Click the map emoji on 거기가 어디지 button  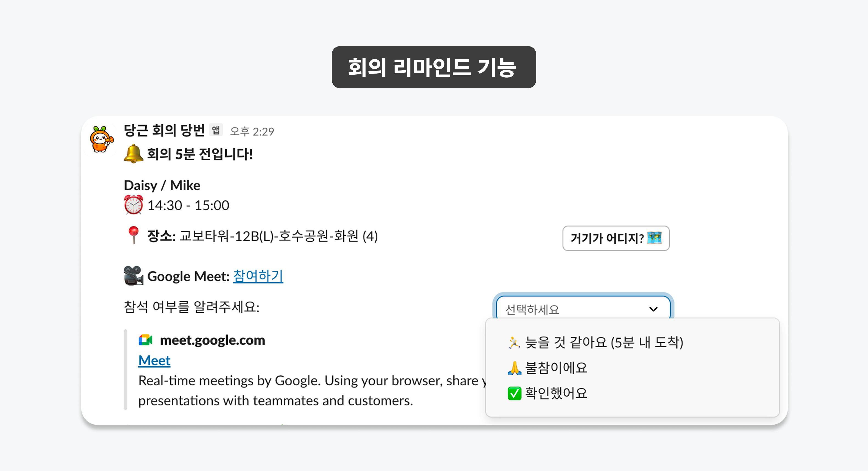point(654,238)
